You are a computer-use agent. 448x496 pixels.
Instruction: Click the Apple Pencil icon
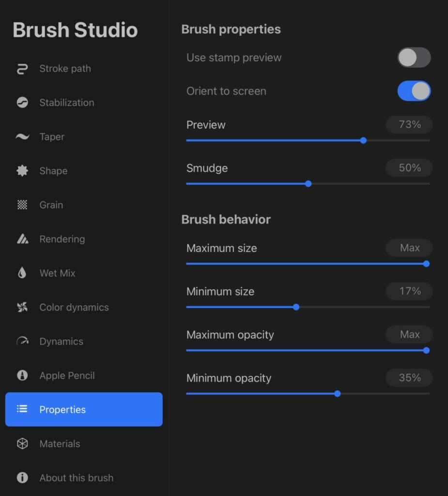22,375
